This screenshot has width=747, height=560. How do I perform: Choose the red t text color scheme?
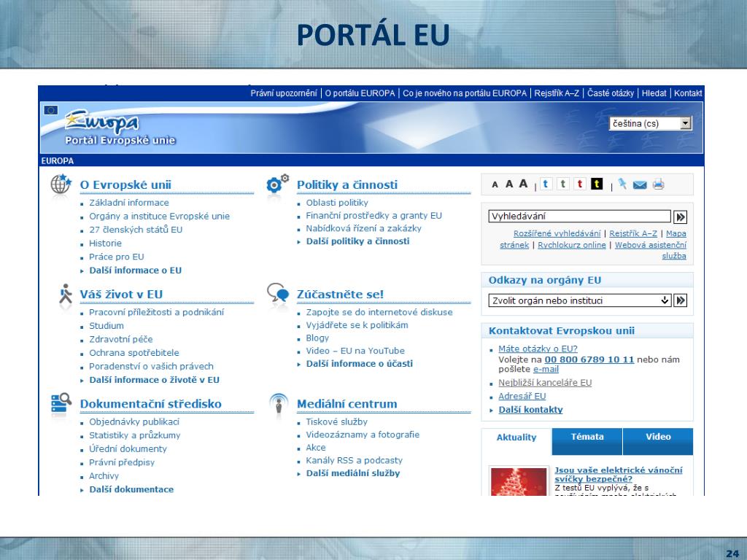point(580,184)
